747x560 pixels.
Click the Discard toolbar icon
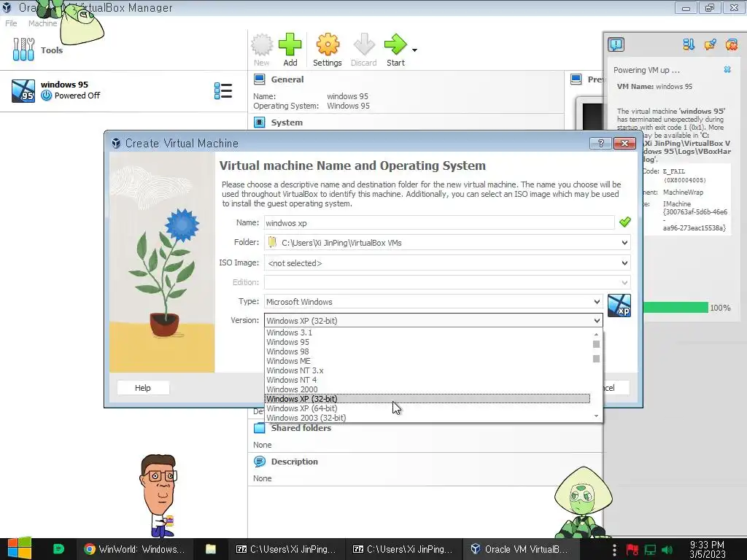click(x=363, y=50)
